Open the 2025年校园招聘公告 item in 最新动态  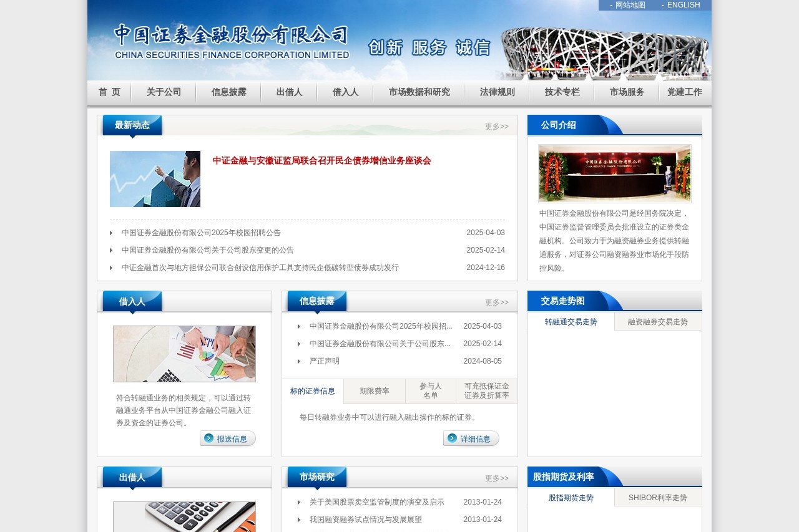click(x=201, y=233)
